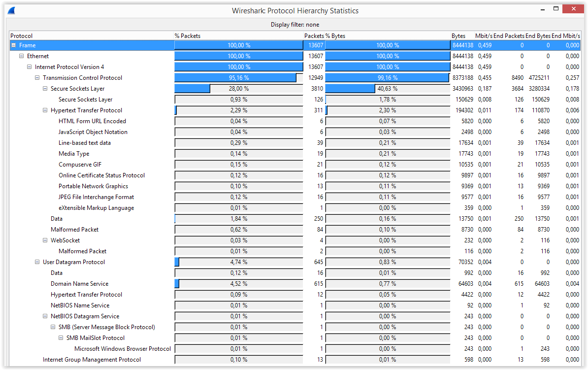The height and width of the screenshot is (370, 588).
Task: Click packets count 12949
Action: [x=316, y=78]
